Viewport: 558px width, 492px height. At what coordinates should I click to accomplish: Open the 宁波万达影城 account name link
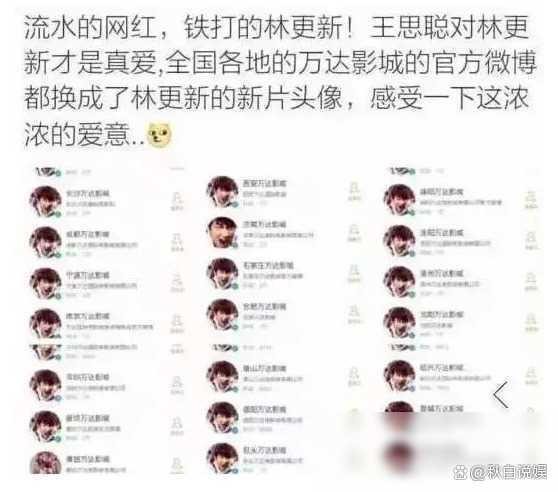click(88, 275)
